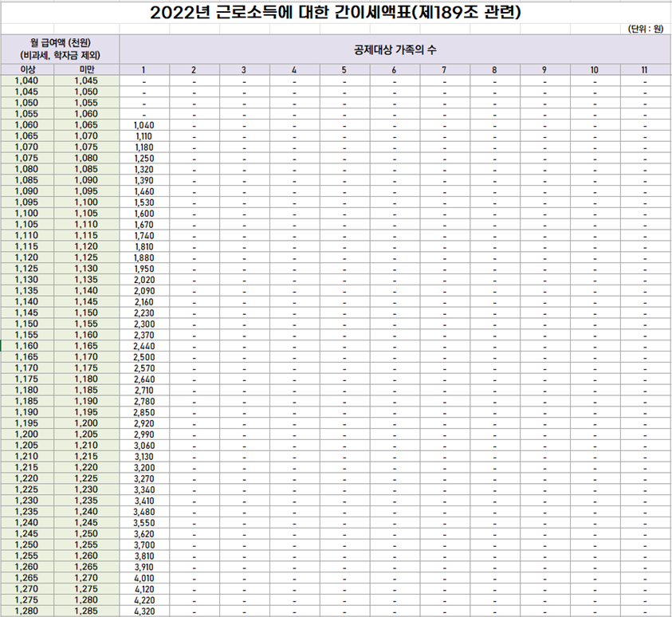Image resolution: width=672 pixels, height=617 pixels.
Task: Select family count column header 1
Action: click(x=144, y=70)
